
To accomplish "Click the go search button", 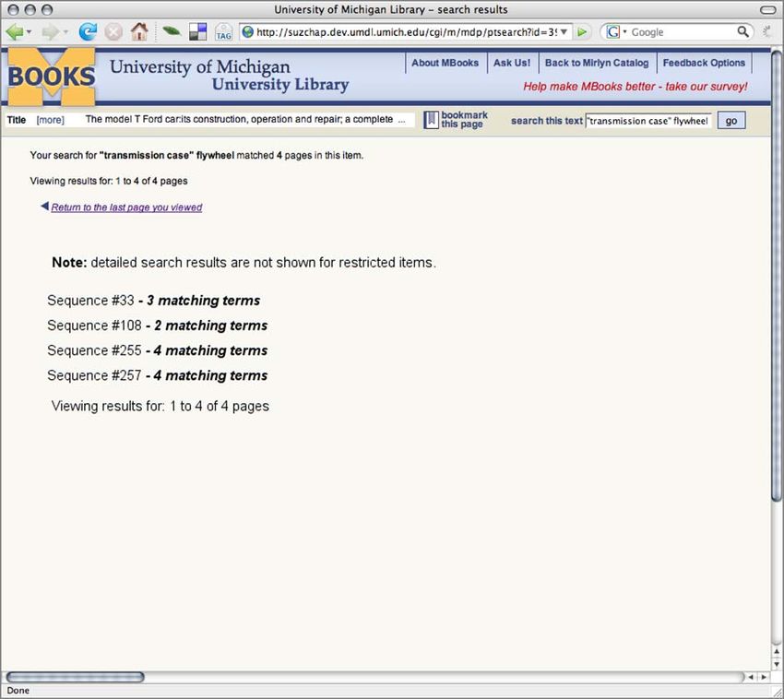I will (x=731, y=121).
